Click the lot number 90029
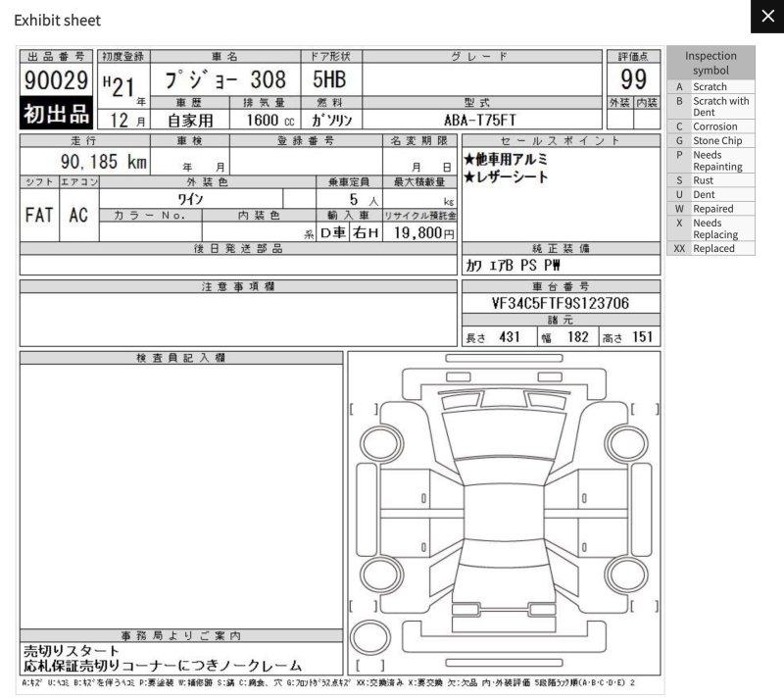Viewport: 784px width, 700px height. click(x=56, y=81)
